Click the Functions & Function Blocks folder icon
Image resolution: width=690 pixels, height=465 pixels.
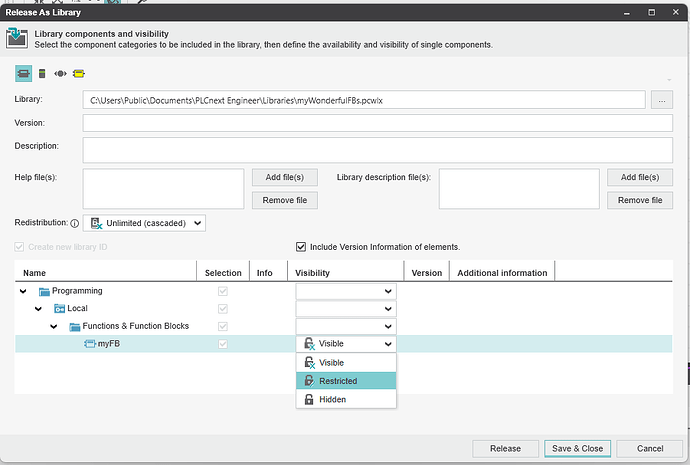pyautogui.click(x=75, y=326)
